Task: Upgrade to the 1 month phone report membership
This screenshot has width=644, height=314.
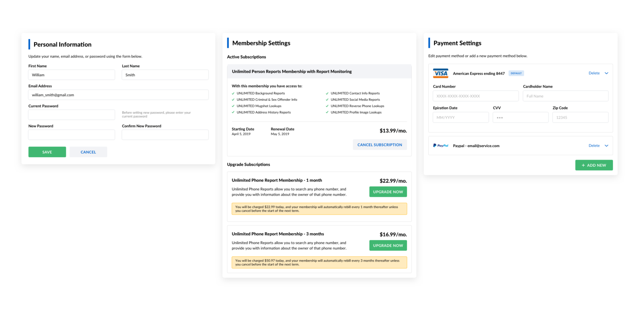Action: pos(388,192)
